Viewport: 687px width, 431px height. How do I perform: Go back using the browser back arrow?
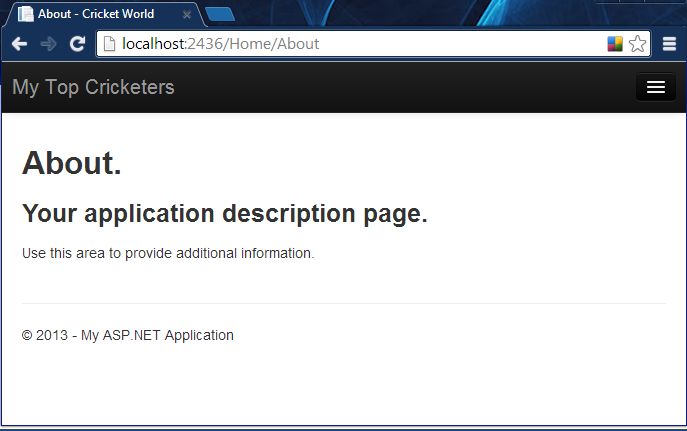(x=19, y=44)
